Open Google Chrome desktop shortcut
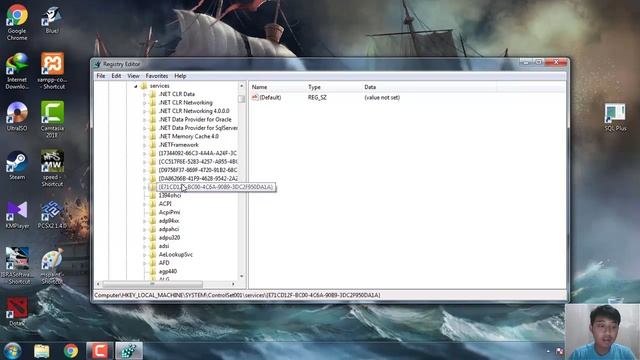The image size is (640, 360). tap(17, 22)
